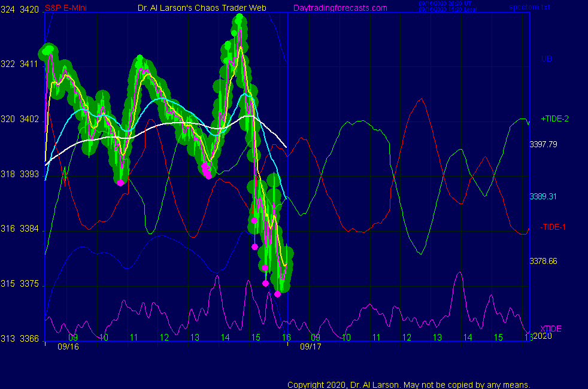Click the 3420 price axis label

click(29, 10)
